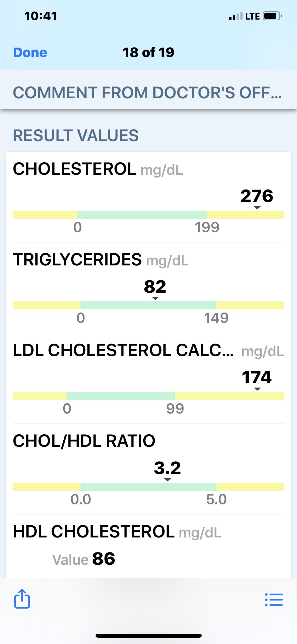Viewport: 297px width, 644px height.
Task: Select the Cholesterol mg/dL result label
Action: [x=98, y=169]
